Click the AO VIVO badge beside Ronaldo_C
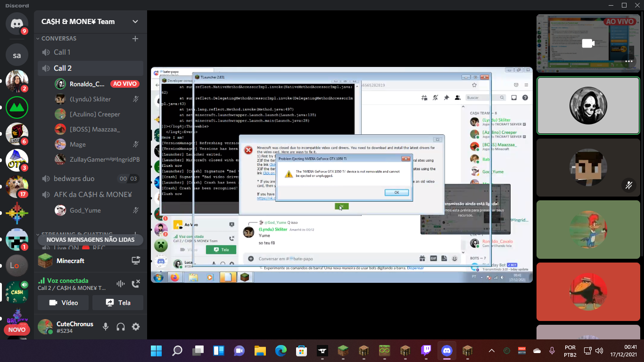 click(124, 84)
